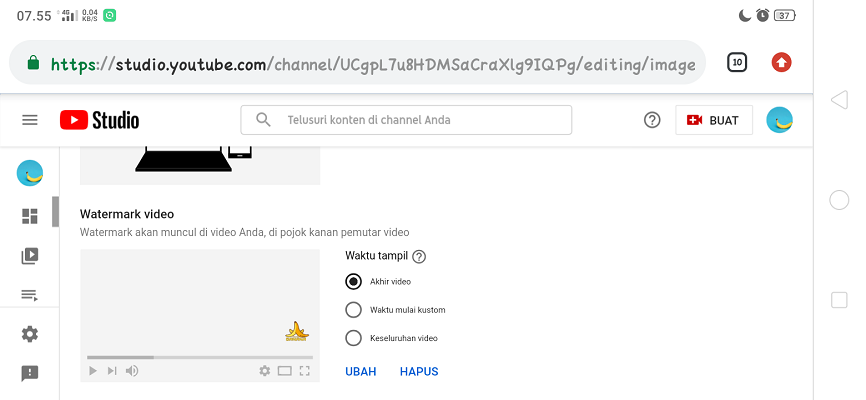The image size is (866, 400).
Task: Tap the Android home circle button
Action: tap(839, 200)
